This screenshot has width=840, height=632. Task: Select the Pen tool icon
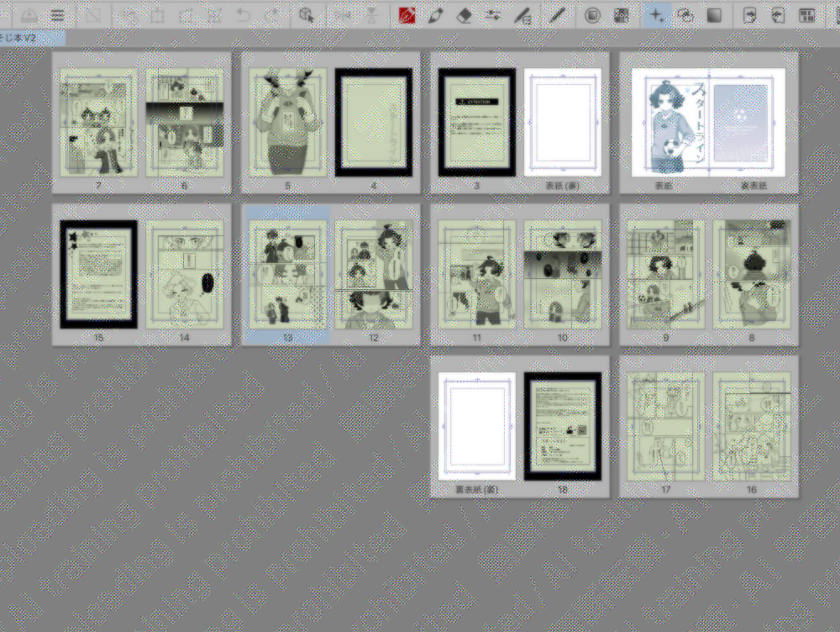tap(435, 15)
